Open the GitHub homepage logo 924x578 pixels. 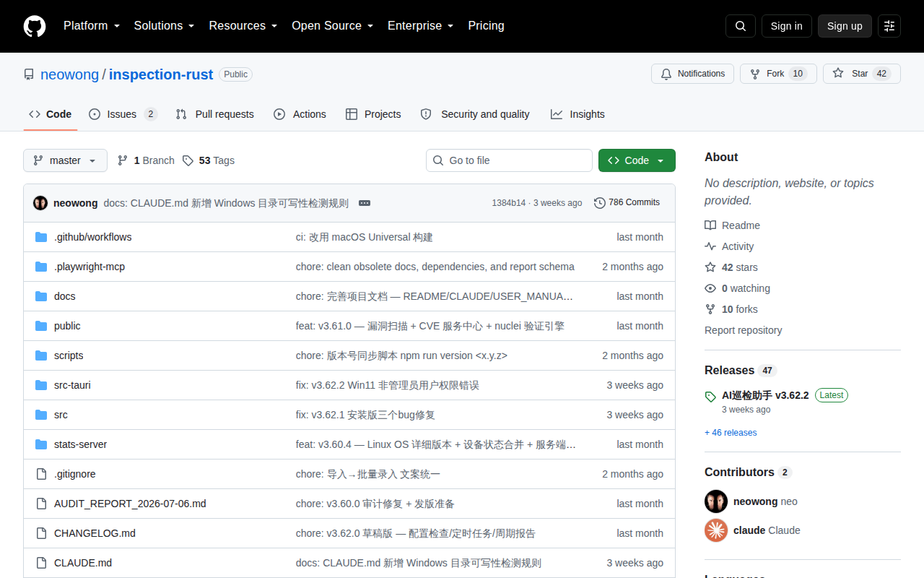(35, 26)
